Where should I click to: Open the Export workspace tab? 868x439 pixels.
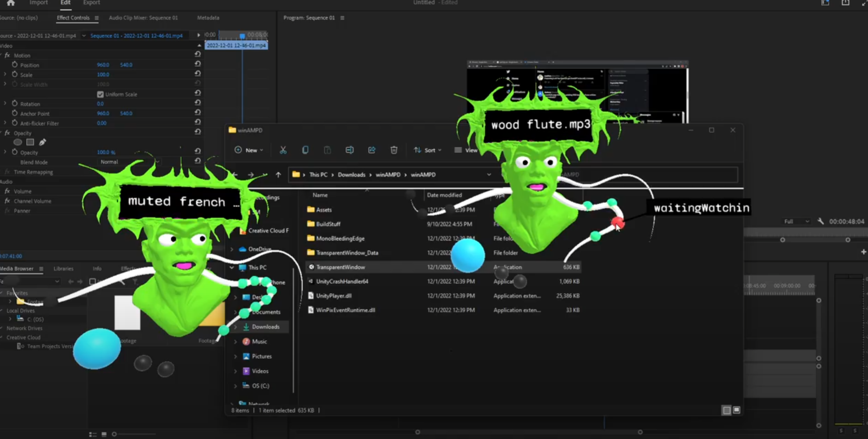coord(92,3)
